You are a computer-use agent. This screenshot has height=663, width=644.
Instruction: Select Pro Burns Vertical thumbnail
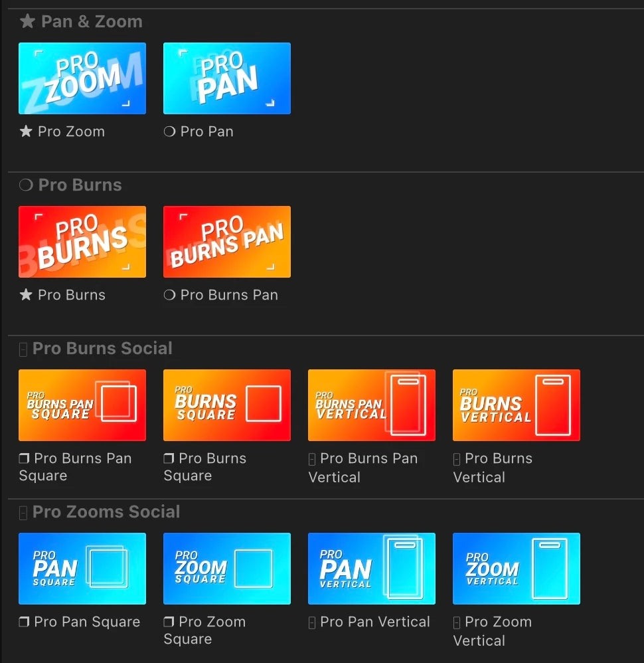[x=517, y=405]
